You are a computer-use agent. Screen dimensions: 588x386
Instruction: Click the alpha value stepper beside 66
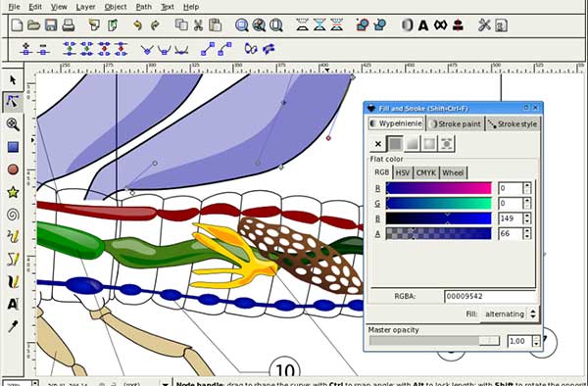coord(527,233)
